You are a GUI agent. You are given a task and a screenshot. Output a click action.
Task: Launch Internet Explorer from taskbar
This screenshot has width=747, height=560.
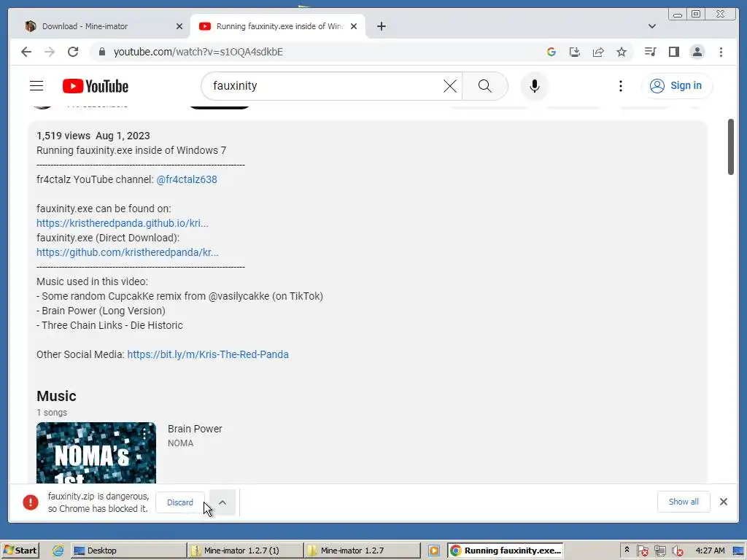coord(58,551)
